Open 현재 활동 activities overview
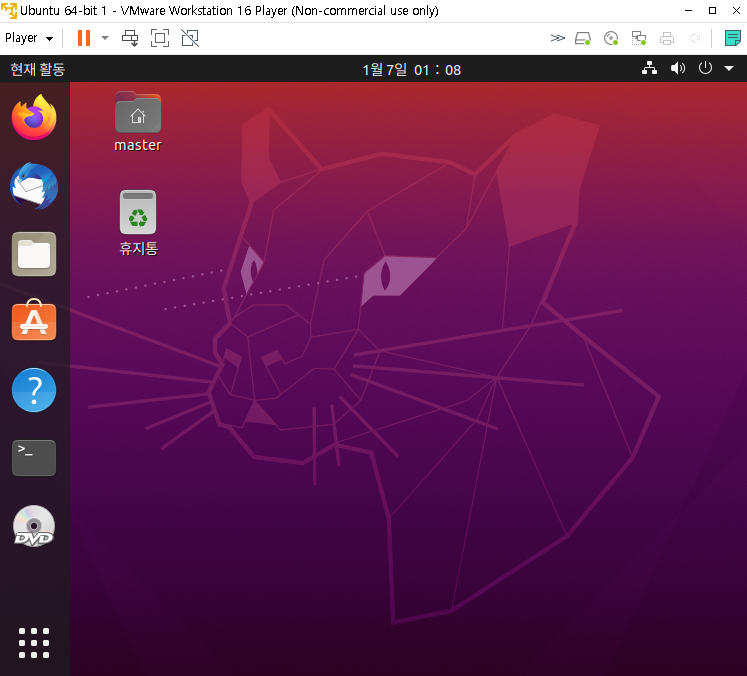The height and width of the screenshot is (676, 747). pos(38,70)
